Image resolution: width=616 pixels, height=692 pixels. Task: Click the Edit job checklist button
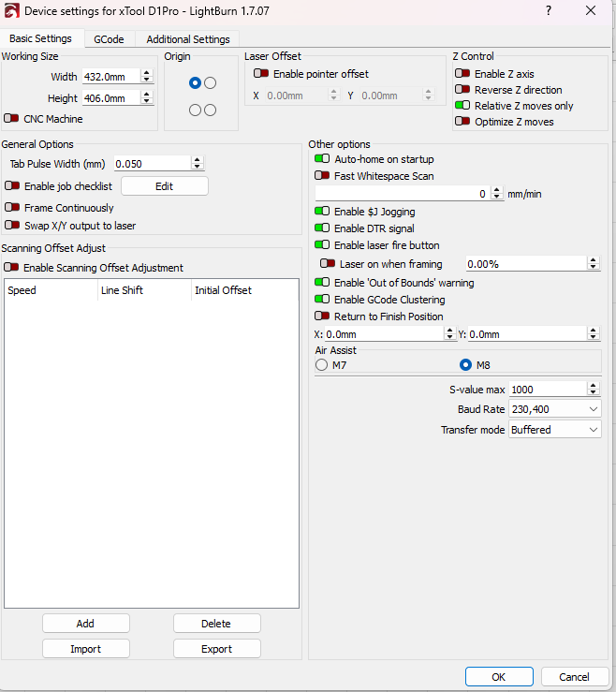(165, 185)
